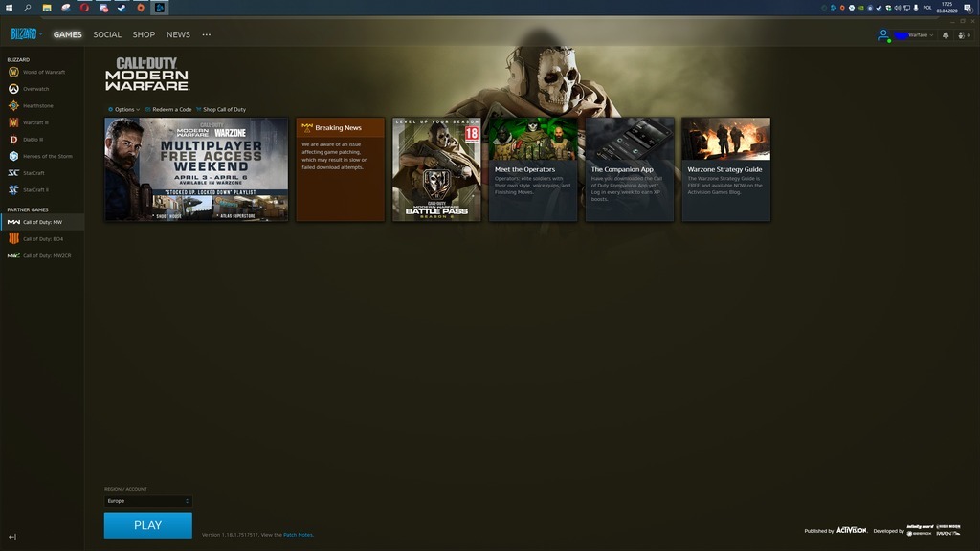Open the volume icon in system tray

[x=898, y=8]
